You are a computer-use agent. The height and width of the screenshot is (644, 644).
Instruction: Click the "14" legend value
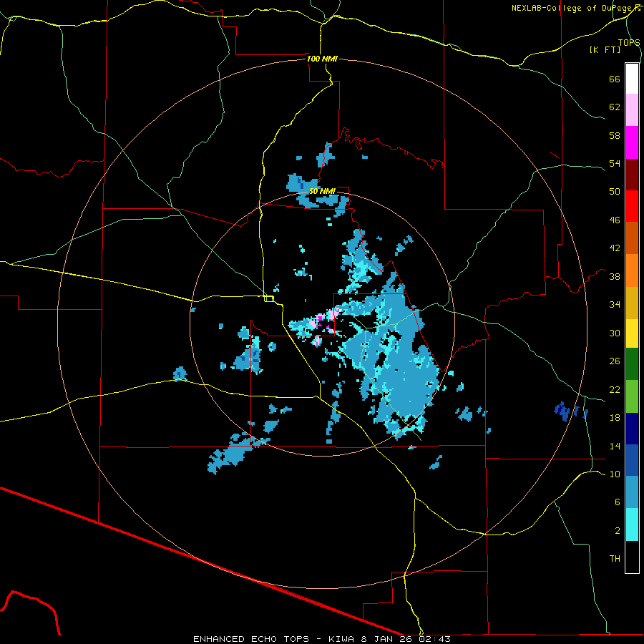point(615,446)
